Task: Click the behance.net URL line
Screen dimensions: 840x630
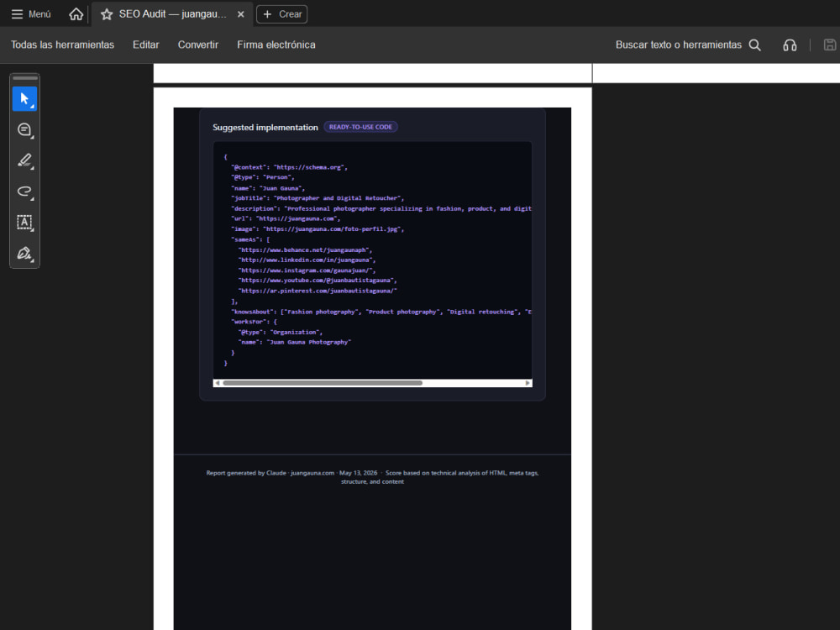Action: click(x=306, y=249)
